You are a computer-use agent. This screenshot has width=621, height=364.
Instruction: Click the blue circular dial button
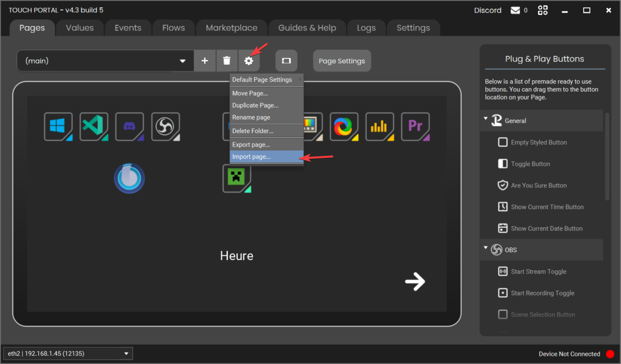pos(129,178)
